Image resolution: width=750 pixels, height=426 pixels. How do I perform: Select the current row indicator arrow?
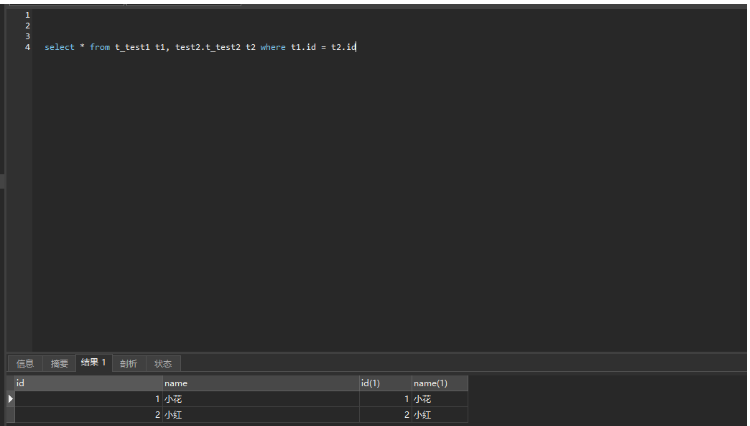[x=11, y=399]
